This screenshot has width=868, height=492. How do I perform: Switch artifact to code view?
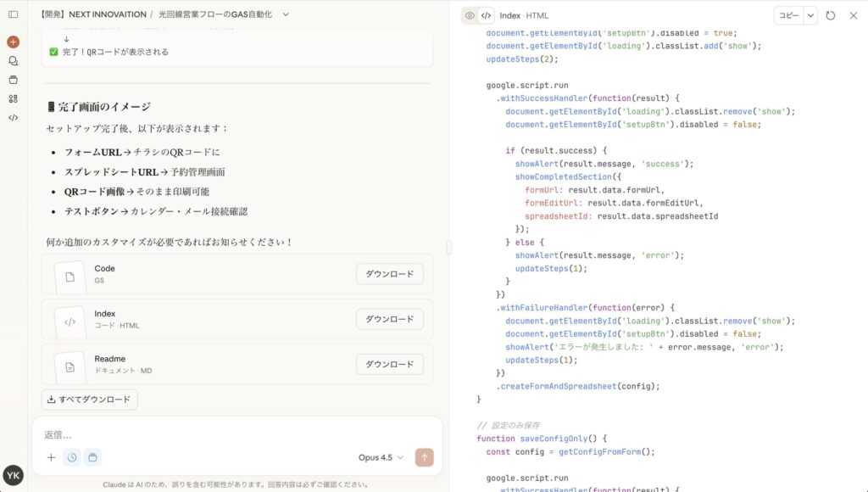pos(486,15)
